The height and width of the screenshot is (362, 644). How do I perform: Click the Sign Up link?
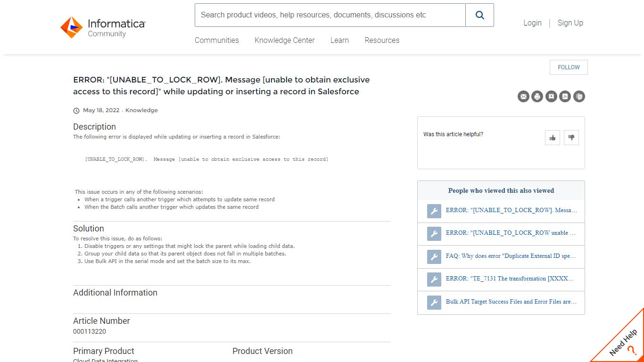pyautogui.click(x=570, y=23)
